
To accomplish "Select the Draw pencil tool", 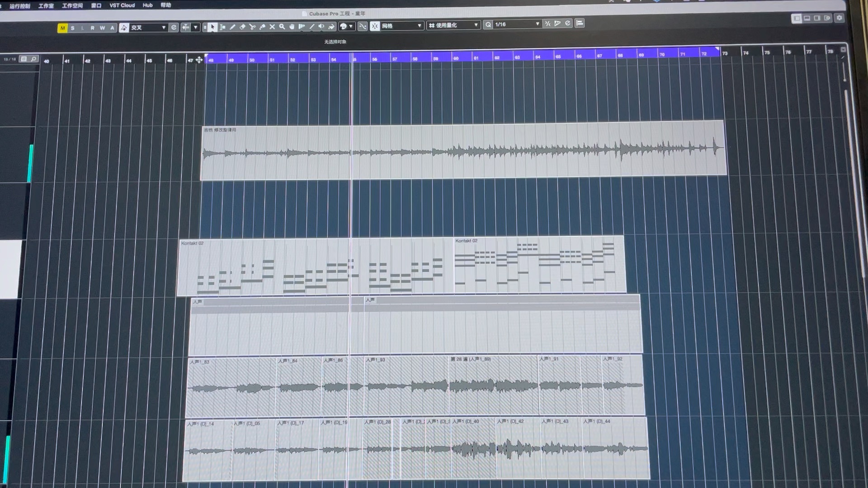I will coord(232,27).
